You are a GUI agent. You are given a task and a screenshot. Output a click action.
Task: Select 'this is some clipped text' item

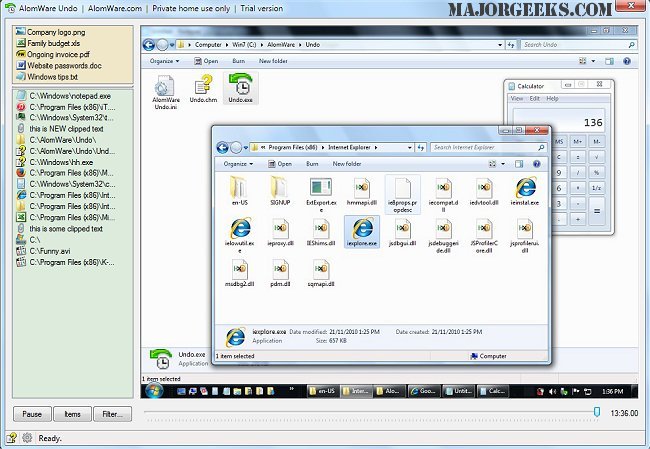click(60, 228)
